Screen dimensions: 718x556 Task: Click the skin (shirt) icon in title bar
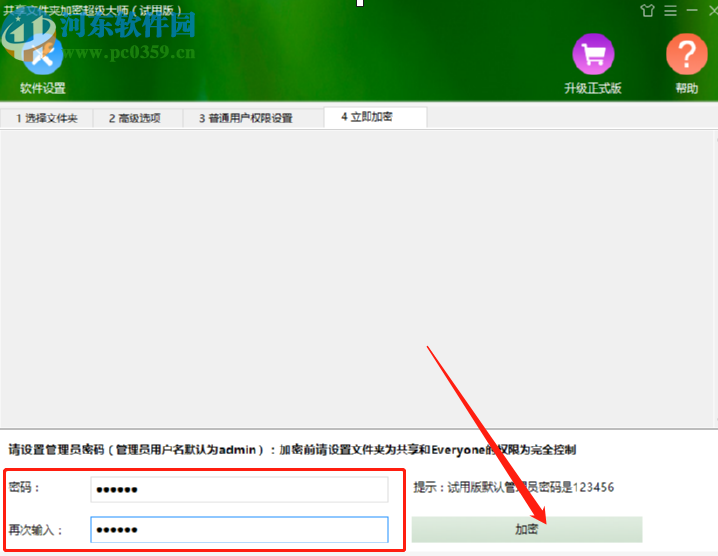point(647,11)
